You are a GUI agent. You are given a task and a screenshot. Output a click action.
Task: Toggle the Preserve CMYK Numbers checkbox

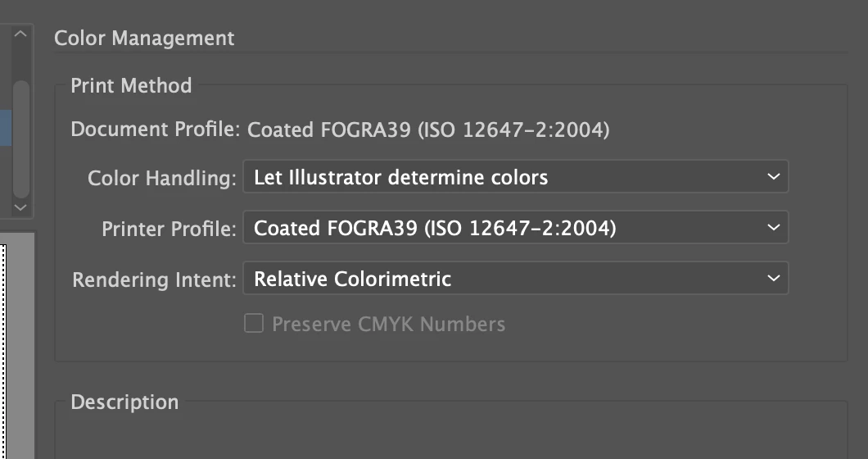(x=254, y=324)
